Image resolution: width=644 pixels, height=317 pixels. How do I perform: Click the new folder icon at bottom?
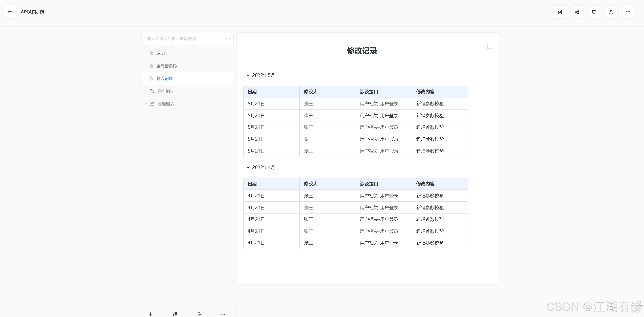(x=200, y=314)
